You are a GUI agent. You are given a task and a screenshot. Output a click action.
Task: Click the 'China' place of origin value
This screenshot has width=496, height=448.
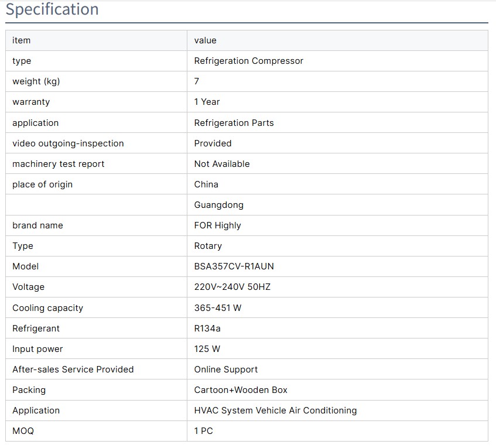(x=206, y=184)
